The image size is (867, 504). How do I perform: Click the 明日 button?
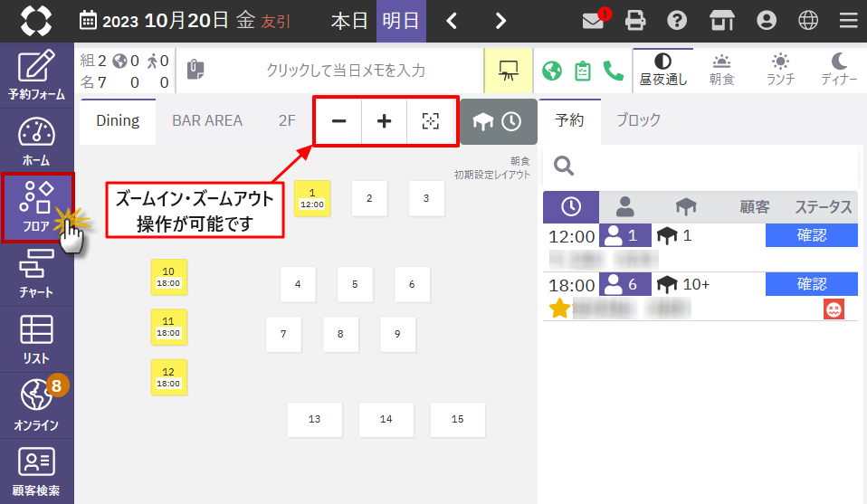pos(401,21)
